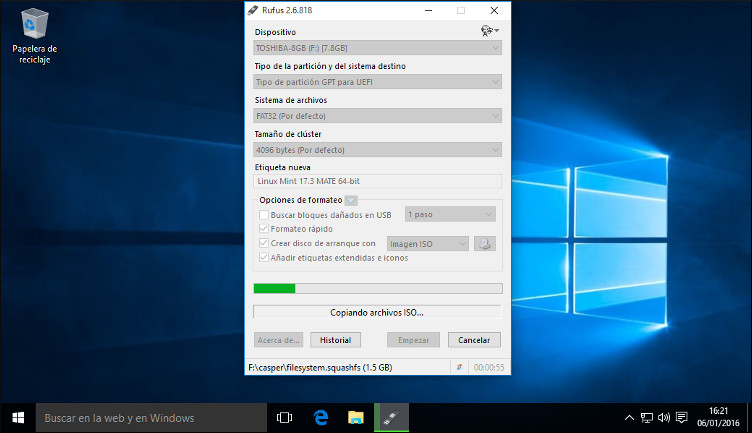Minimize the Rufus window
Viewport: 752px width, 433px height.
(x=428, y=11)
